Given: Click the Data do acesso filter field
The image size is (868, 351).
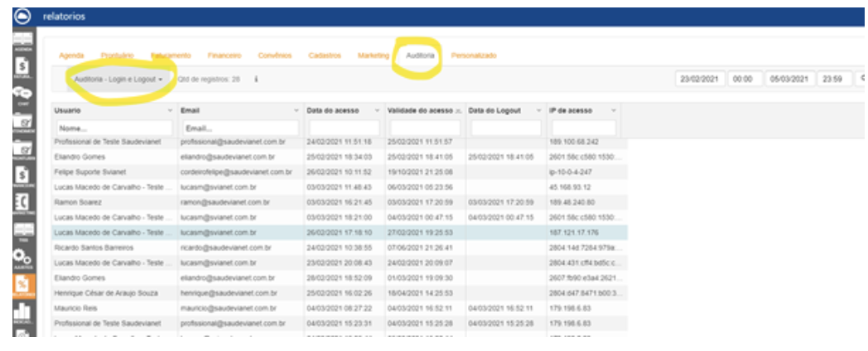Looking at the screenshot, I should click(345, 127).
